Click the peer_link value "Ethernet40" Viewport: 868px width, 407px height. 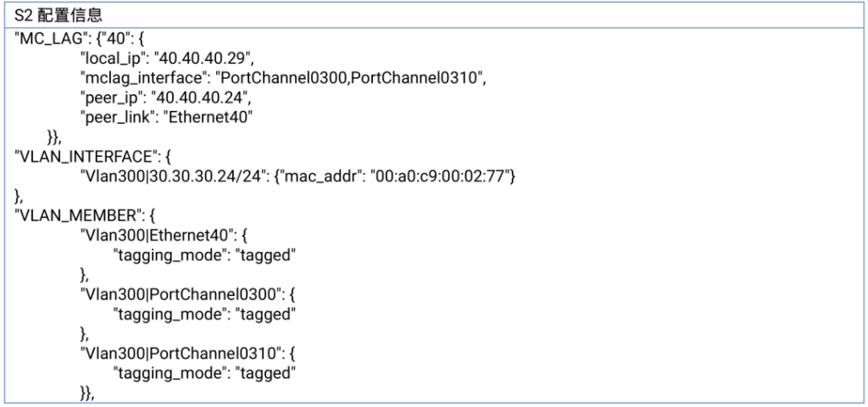(210, 118)
